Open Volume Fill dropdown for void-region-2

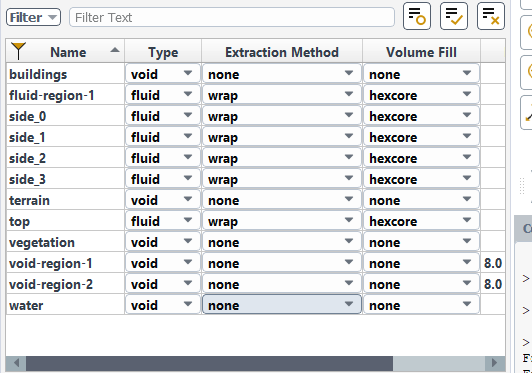[421, 284]
